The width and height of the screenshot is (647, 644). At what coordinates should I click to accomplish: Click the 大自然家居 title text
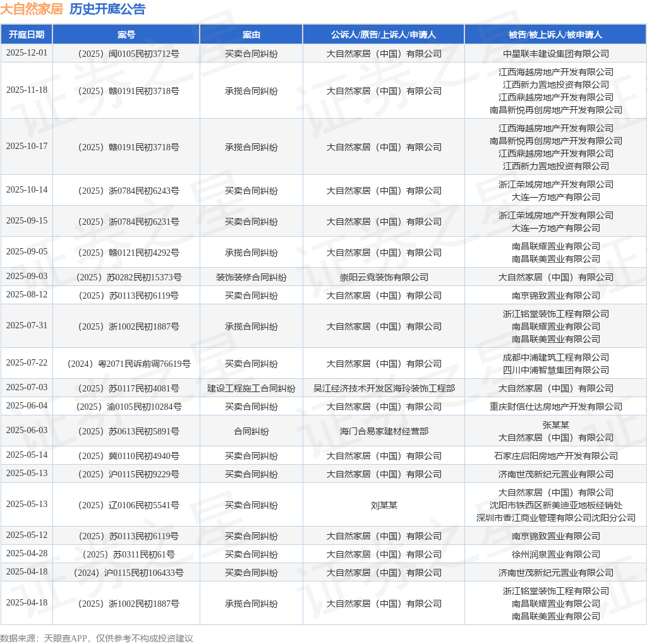32,9
